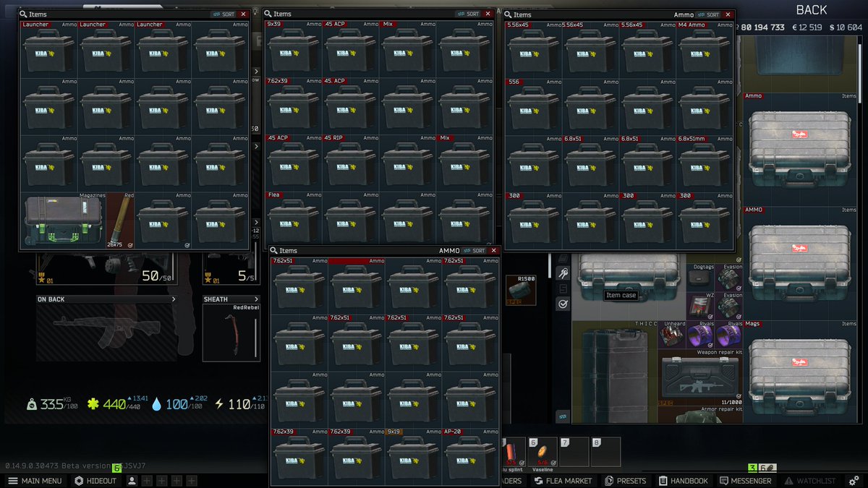Select the M4 Ammo box
Viewport: 868px width, 488px height.
click(705, 50)
